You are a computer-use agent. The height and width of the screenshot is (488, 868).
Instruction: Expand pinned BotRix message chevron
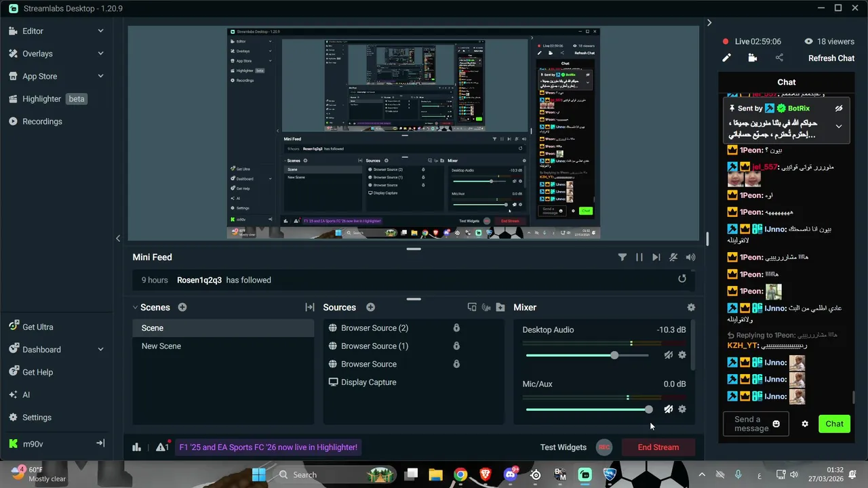839,126
